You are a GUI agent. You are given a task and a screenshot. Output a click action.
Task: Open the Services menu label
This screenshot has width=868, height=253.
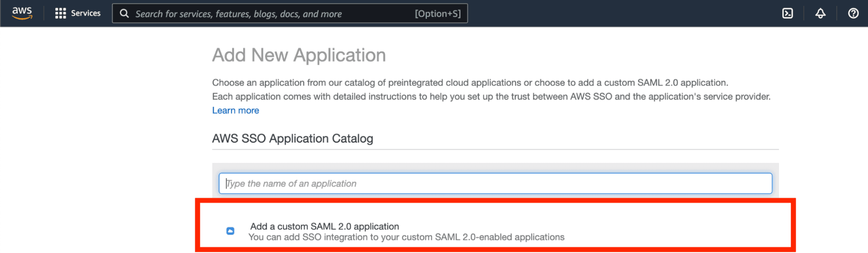tap(85, 14)
